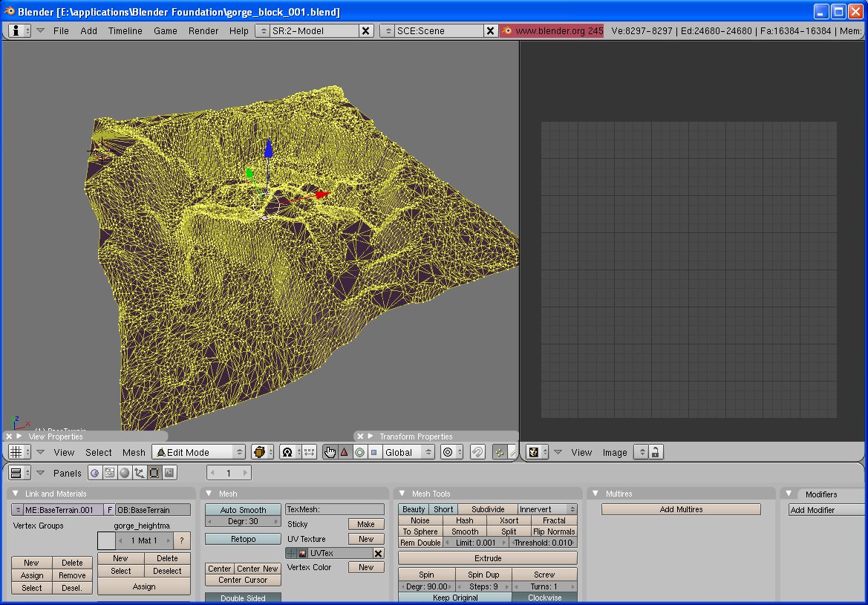Enable Auto Smooth for mesh

pyautogui.click(x=243, y=510)
